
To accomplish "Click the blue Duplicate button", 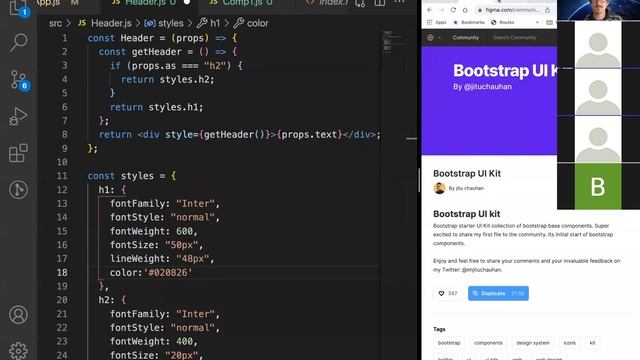I will coord(498,293).
